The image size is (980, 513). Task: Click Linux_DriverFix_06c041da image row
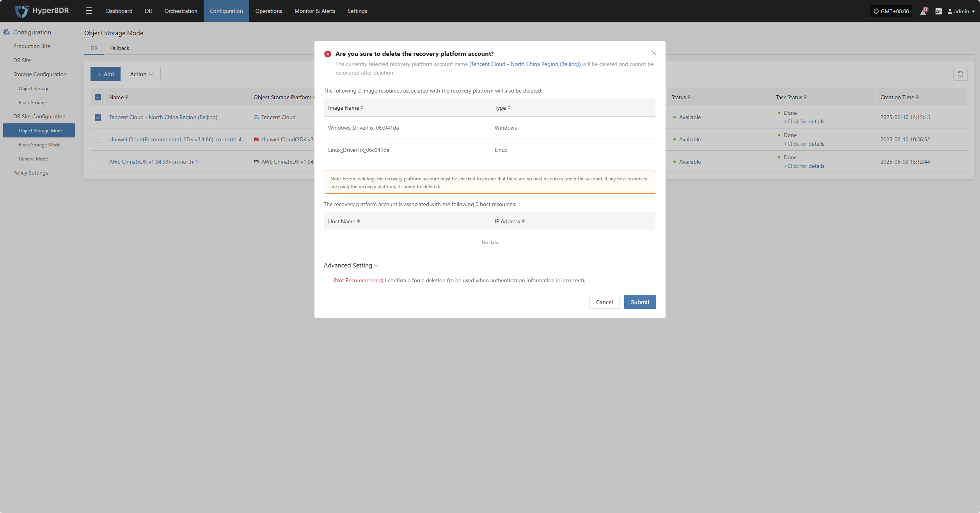(490, 150)
